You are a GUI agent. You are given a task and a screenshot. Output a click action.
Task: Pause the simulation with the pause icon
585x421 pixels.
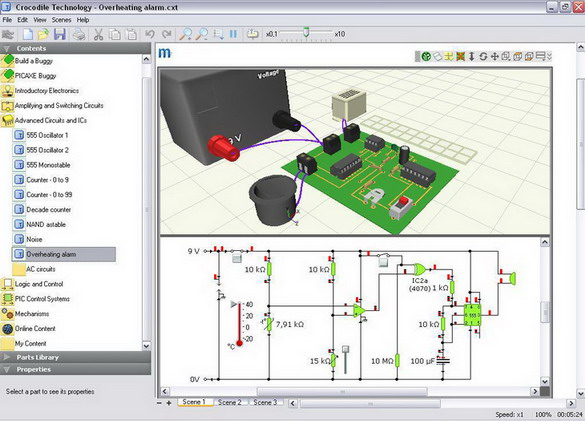click(x=233, y=34)
